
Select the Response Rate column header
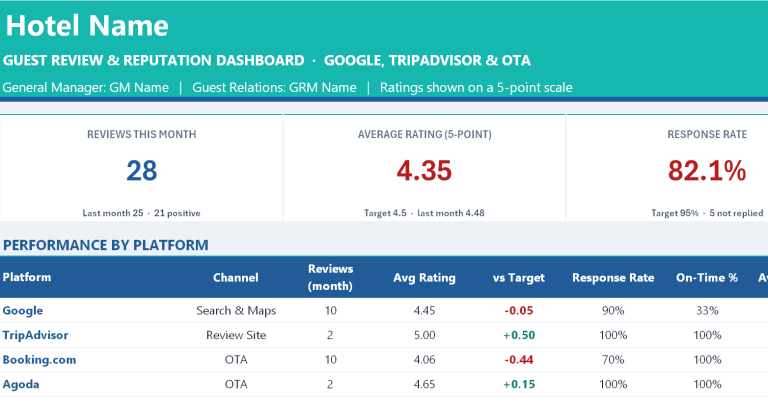pyautogui.click(x=613, y=278)
